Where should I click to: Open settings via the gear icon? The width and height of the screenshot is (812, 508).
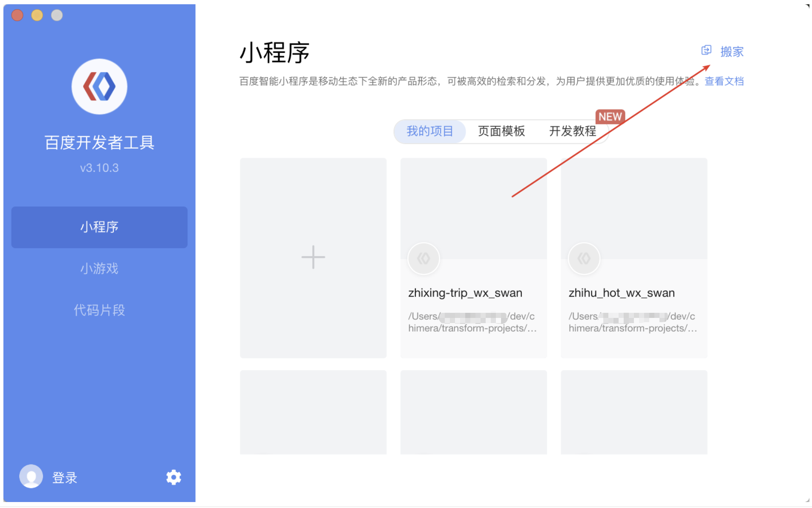tap(173, 477)
